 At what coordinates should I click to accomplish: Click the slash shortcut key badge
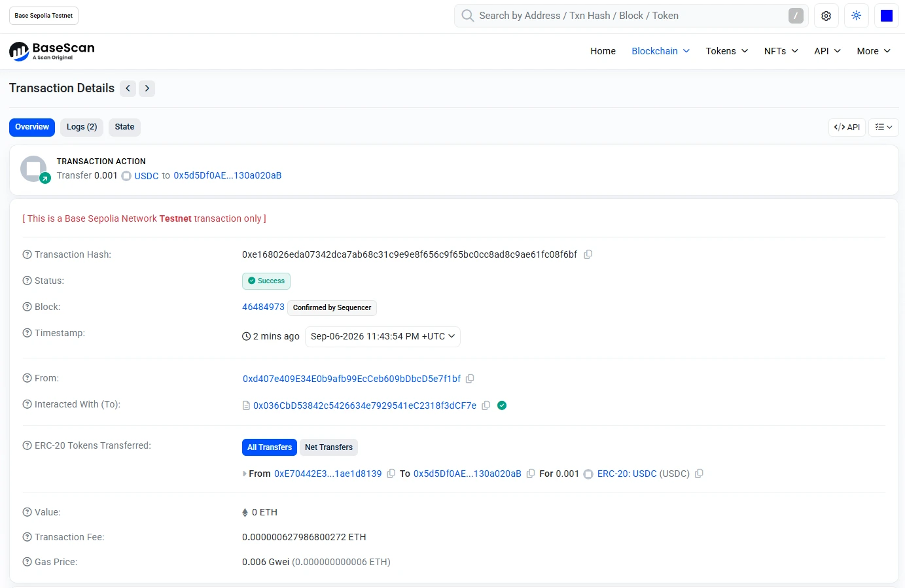click(796, 16)
